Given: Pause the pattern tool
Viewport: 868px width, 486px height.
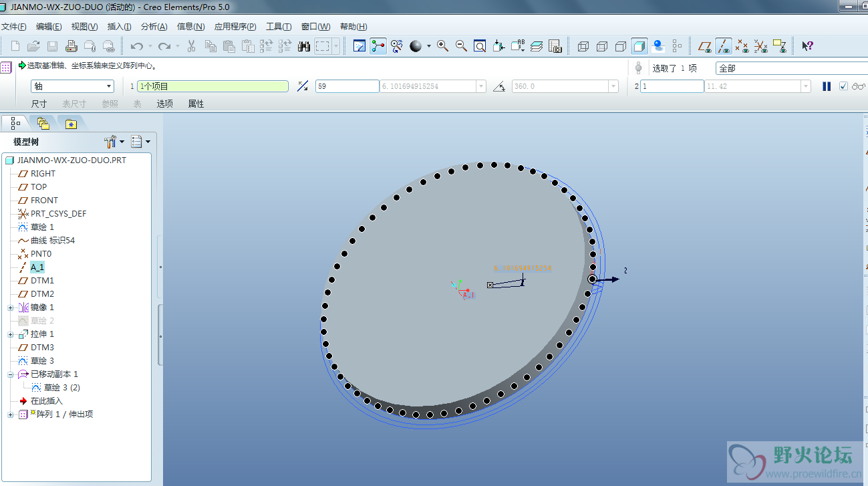Looking at the screenshot, I should [827, 86].
